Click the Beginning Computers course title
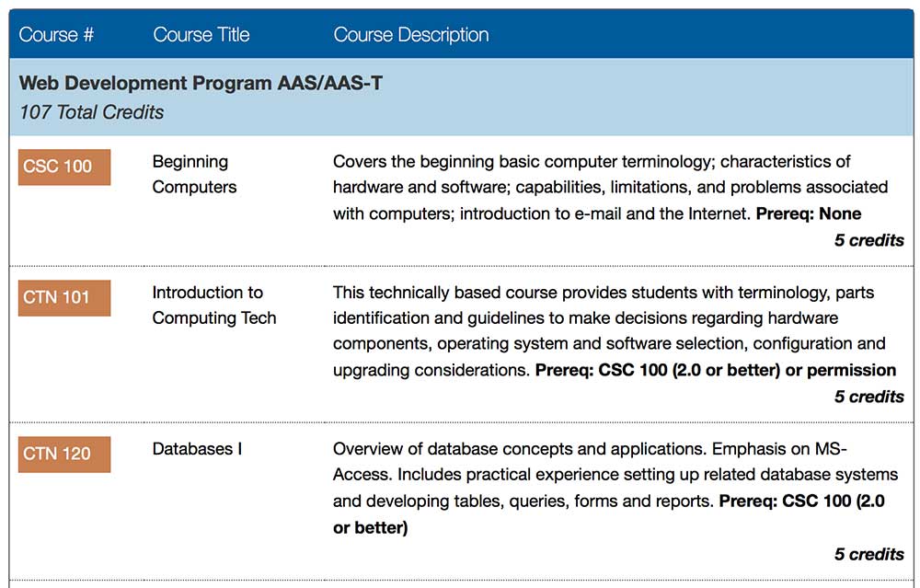Viewport: 920px width, 588px height. 193,174
